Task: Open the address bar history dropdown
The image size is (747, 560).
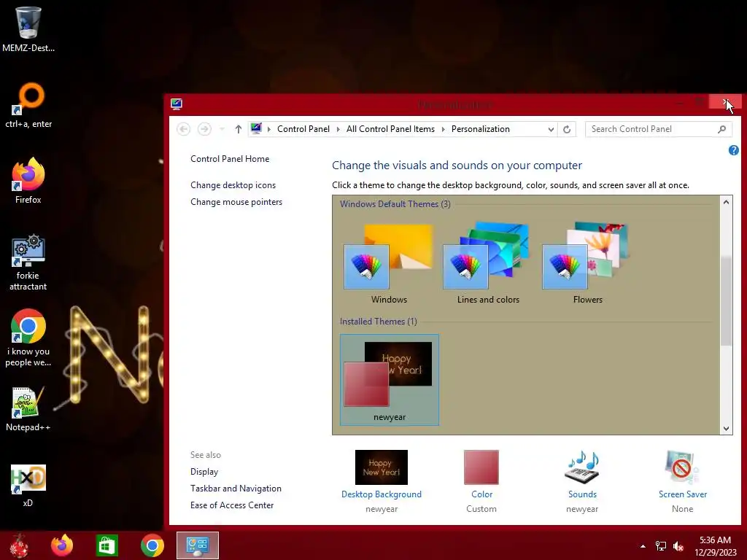Action: (551, 129)
